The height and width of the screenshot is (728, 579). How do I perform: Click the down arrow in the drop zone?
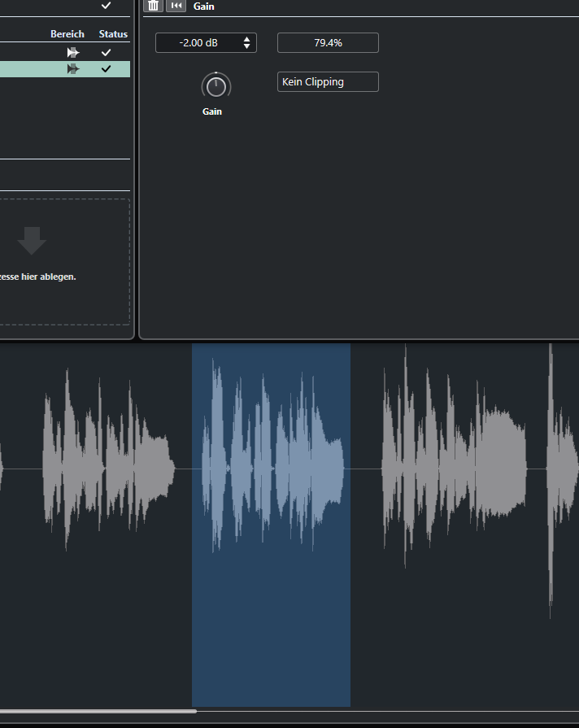(x=32, y=242)
